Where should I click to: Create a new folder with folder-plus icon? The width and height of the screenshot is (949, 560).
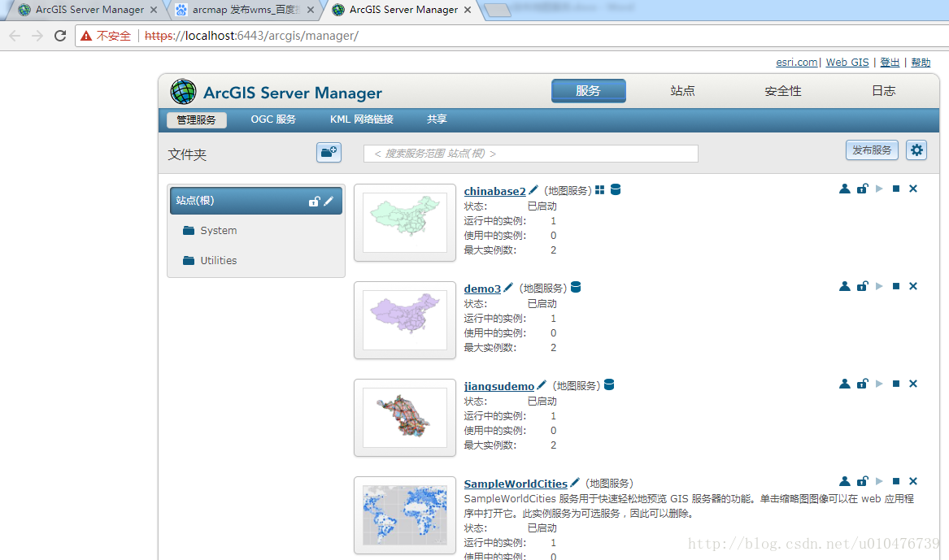[x=329, y=153]
